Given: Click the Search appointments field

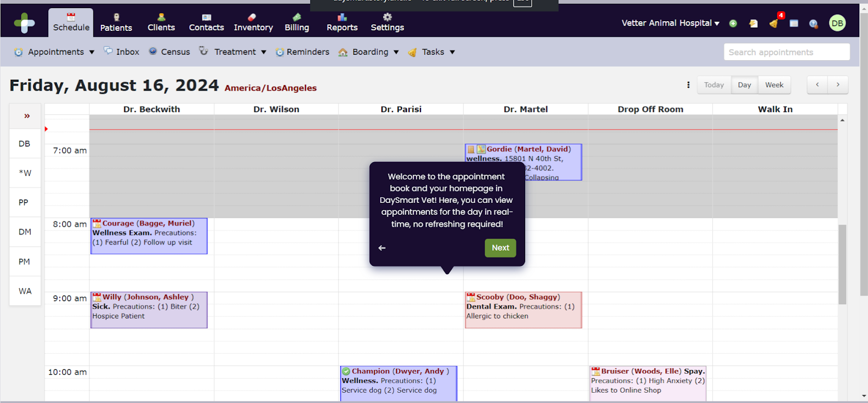Looking at the screenshot, I should (x=787, y=52).
